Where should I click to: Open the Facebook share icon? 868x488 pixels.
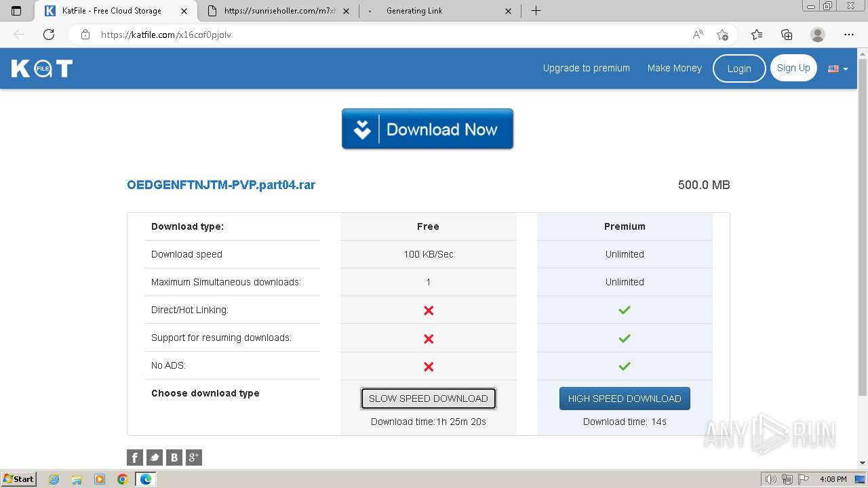[x=135, y=457]
